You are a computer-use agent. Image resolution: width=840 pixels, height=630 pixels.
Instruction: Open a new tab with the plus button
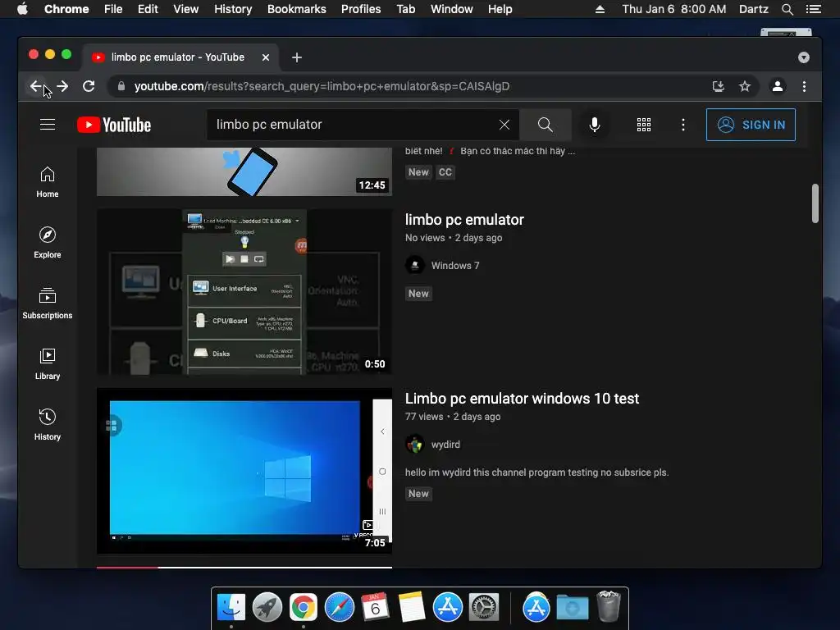tap(297, 57)
